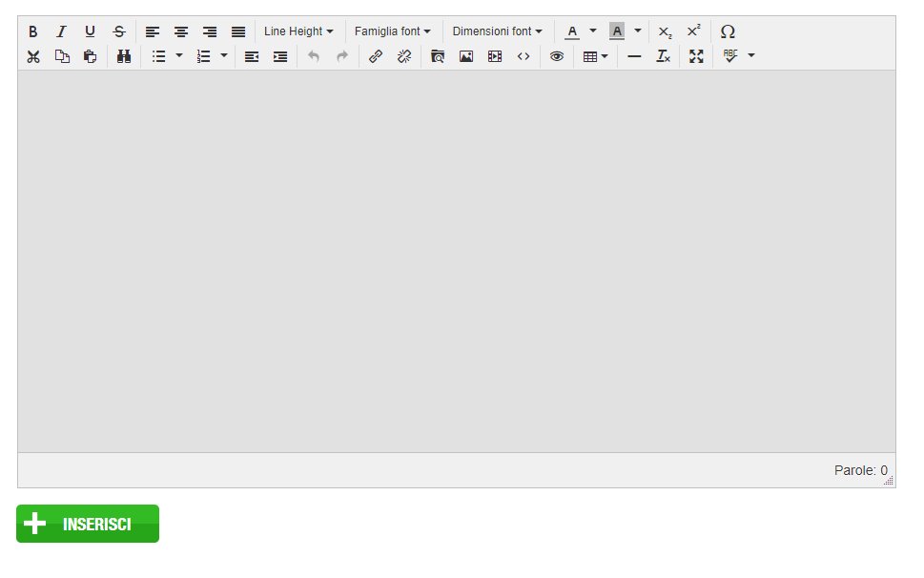Open the Line Height dropdown
The image size is (924, 578).
pos(298,31)
